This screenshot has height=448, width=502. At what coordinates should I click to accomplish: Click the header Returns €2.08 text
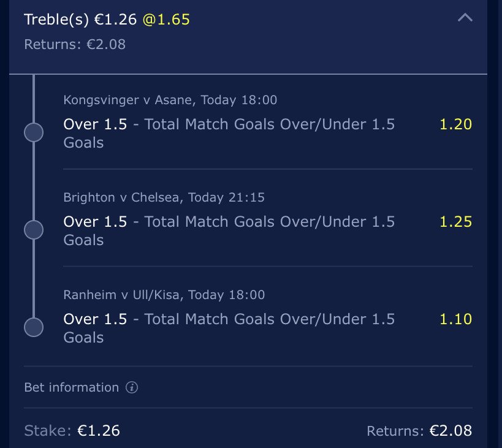click(x=75, y=44)
